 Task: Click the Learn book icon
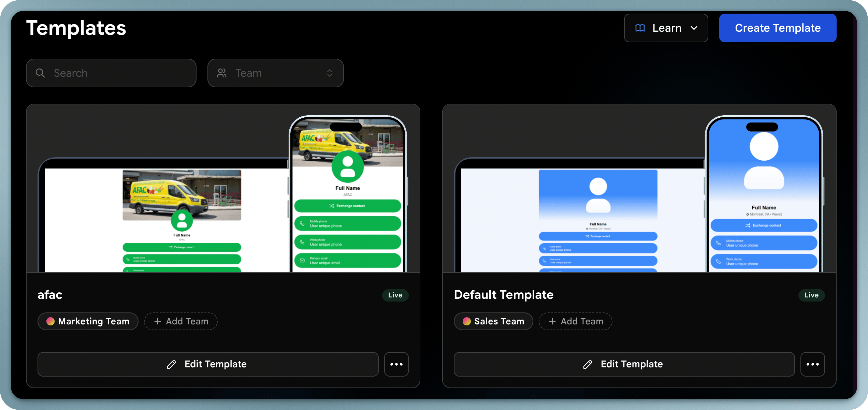(640, 28)
